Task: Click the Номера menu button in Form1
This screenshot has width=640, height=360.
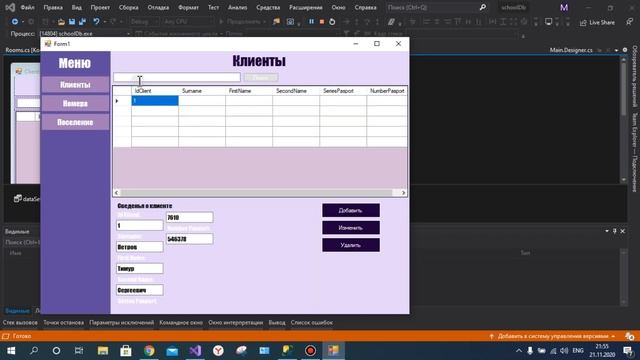Action: [x=75, y=104]
